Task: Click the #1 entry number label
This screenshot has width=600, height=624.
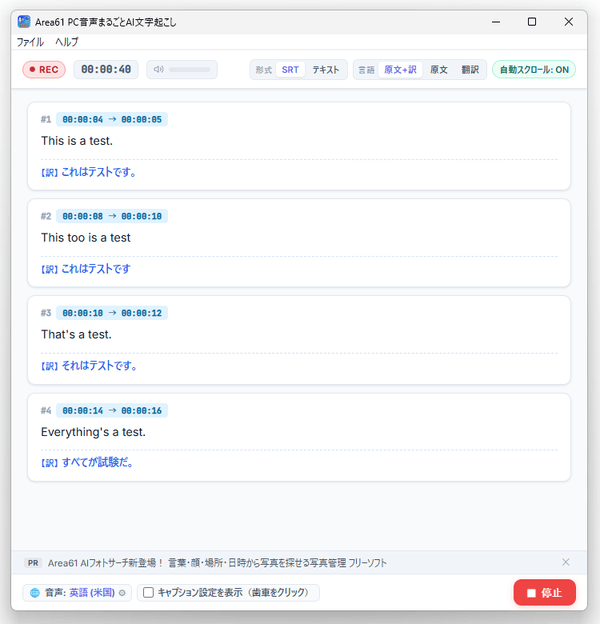Action: 46,119
